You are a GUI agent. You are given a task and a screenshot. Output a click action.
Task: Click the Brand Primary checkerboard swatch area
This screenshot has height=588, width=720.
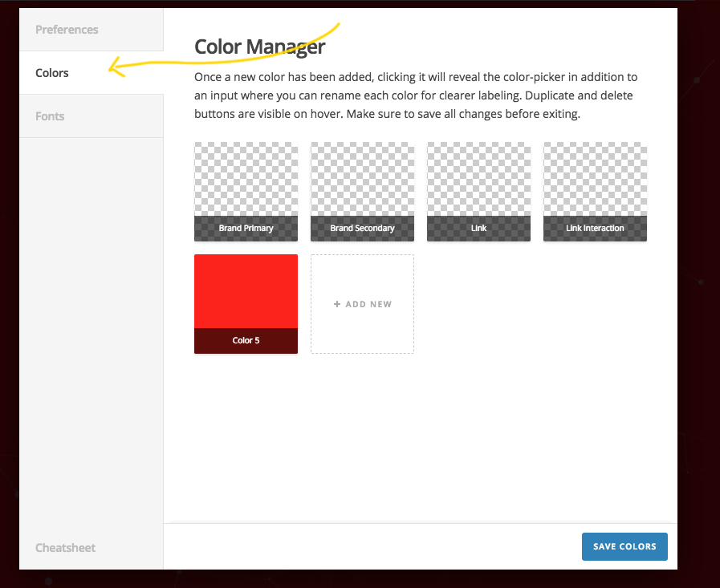tap(246, 179)
